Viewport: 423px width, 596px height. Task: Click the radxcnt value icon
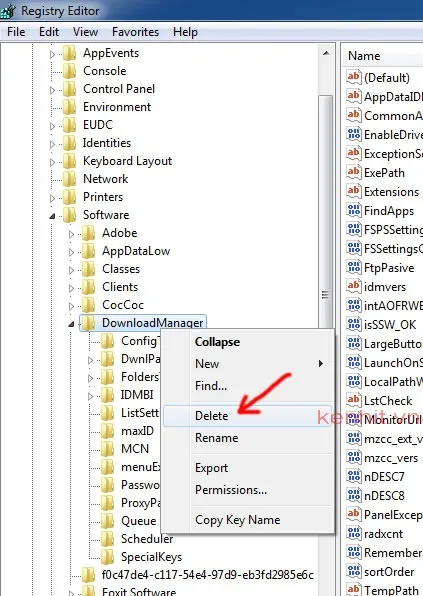353,533
